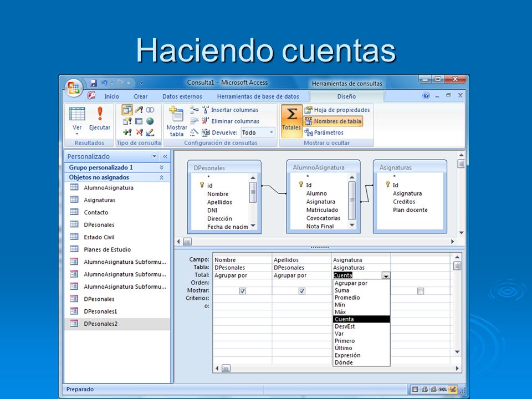Open the Office button menu
The image size is (532, 399).
[x=74, y=88]
